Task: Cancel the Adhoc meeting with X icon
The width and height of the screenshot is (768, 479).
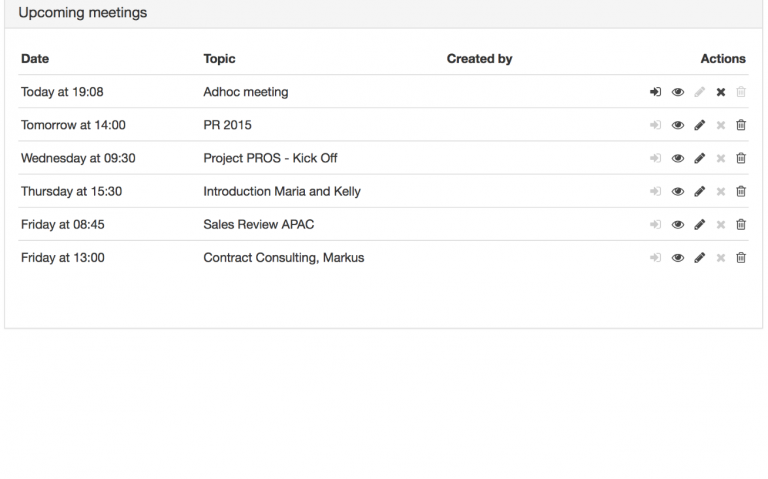Action: [720, 92]
